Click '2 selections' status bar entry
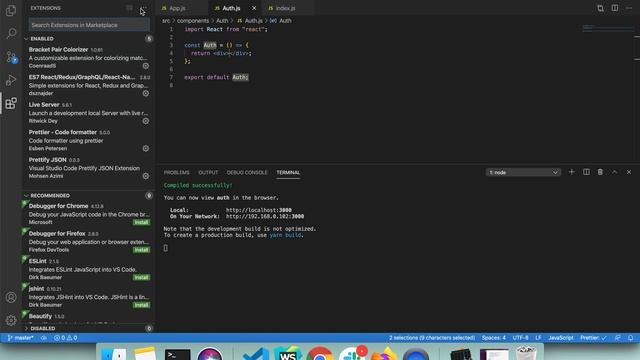Image resolution: width=640 pixels, height=360 pixels. [x=432, y=338]
